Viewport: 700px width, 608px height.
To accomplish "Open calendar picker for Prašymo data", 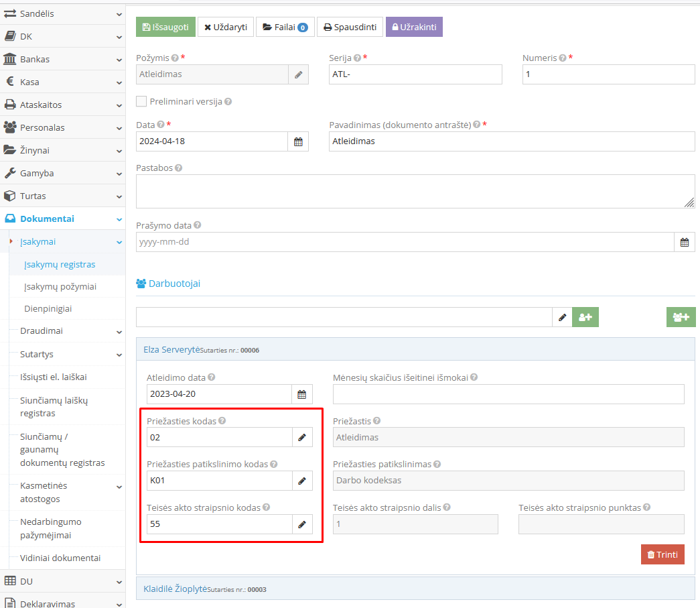I will tap(685, 242).
